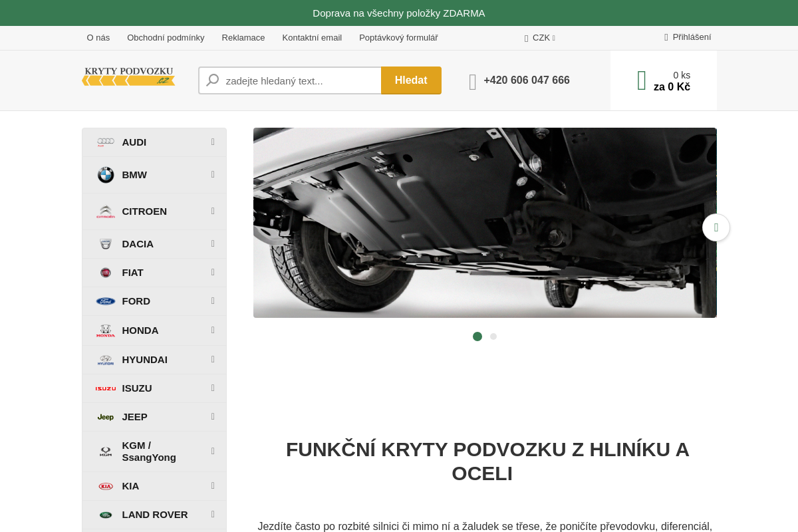The height and width of the screenshot is (532, 798).
Task: Click the FIAT logo icon
Action: point(106,273)
